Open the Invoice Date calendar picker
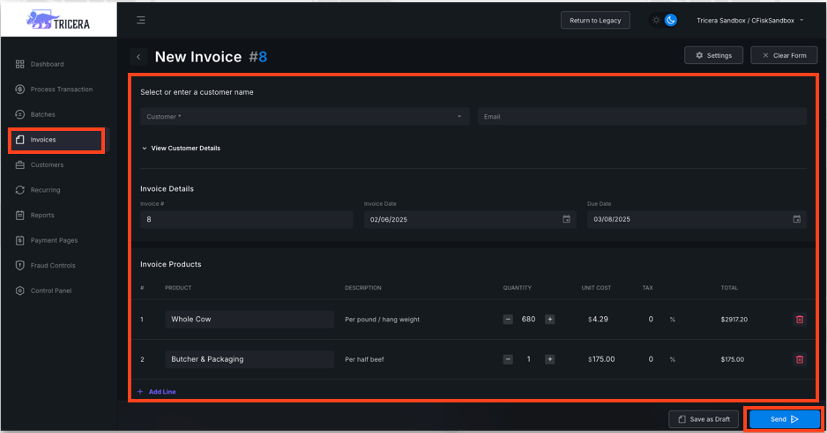The width and height of the screenshot is (827, 433). click(x=566, y=219)
